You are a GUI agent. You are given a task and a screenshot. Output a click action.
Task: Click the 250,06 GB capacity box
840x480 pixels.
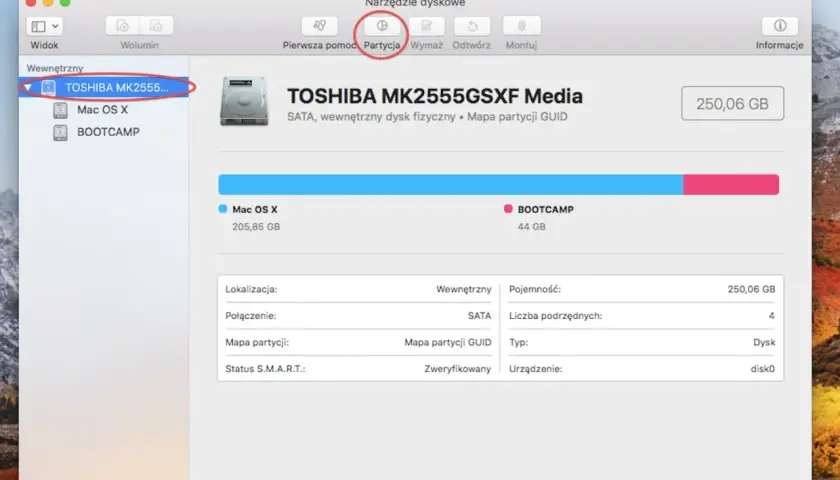click(x=732, y=103)
